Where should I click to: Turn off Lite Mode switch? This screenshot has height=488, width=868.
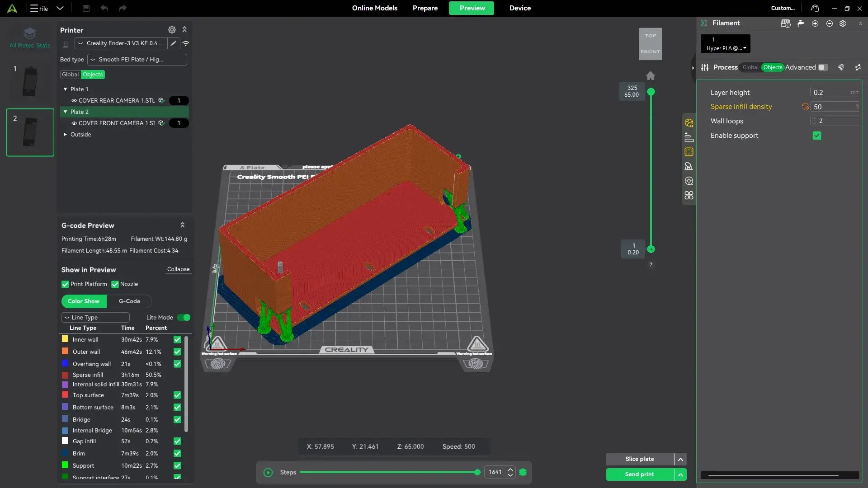point(184,318)
